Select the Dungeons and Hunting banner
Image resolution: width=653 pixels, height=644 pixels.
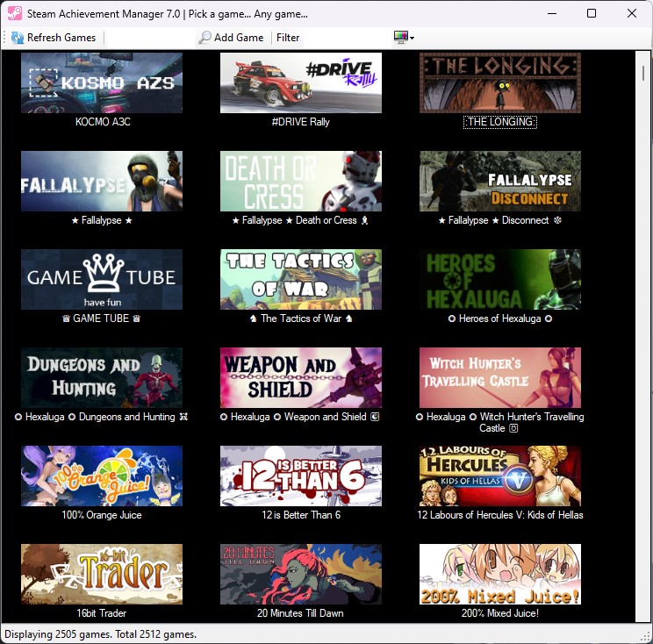(x=102, y=377)
